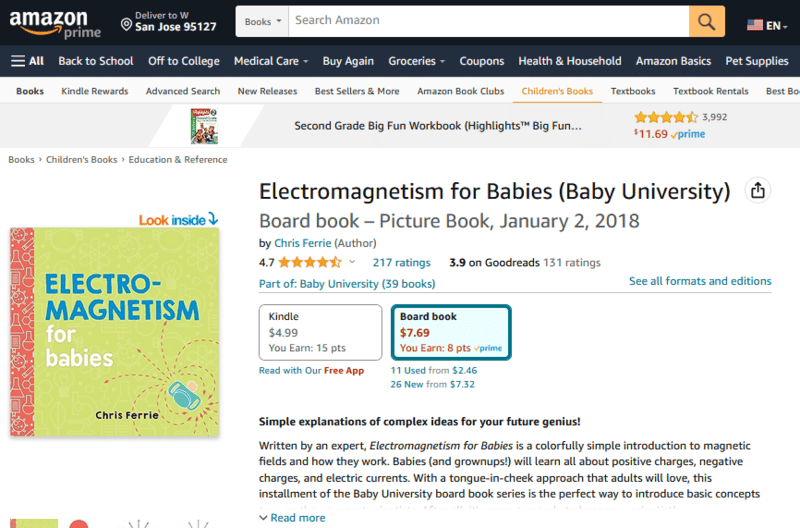Select the Board book format option

tap(451, 332)
